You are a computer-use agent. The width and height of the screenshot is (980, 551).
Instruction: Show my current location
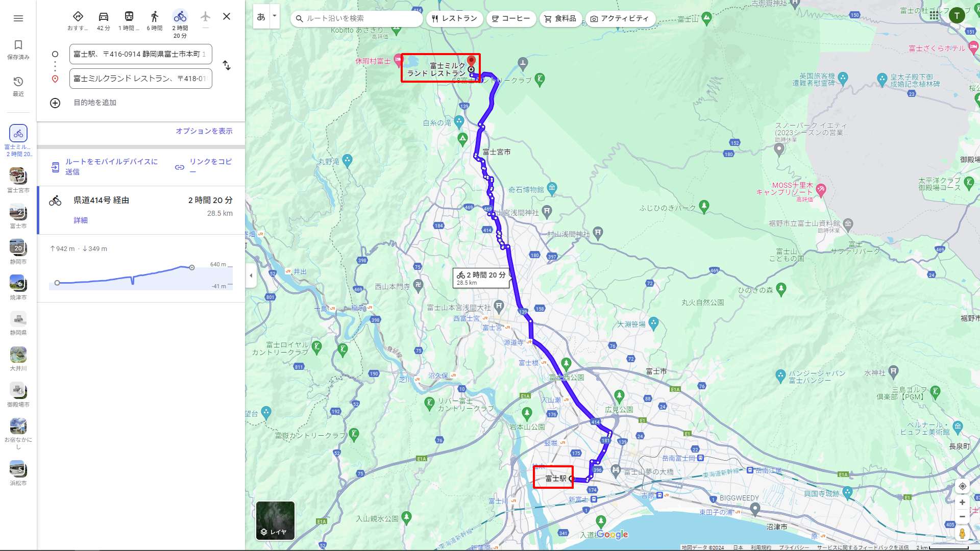[962, 486]
